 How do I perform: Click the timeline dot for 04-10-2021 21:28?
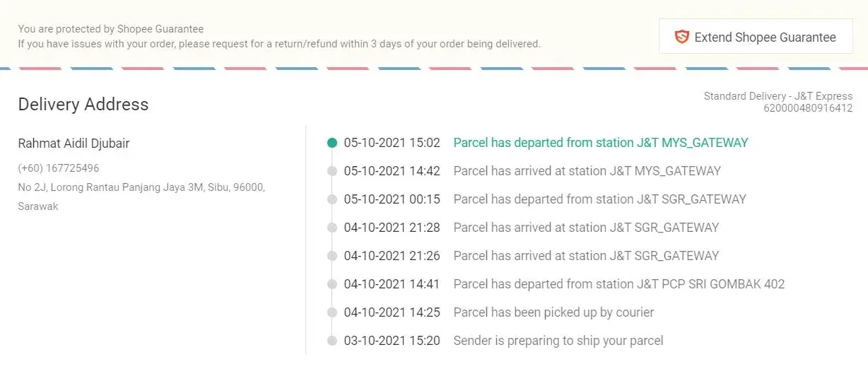pos(332,228)
